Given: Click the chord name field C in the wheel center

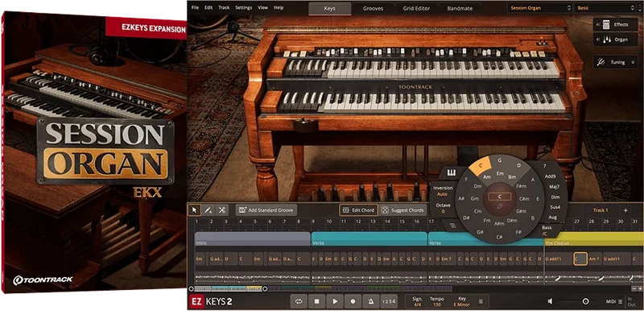Looking at the screenshot, I should tap(499, 197).
